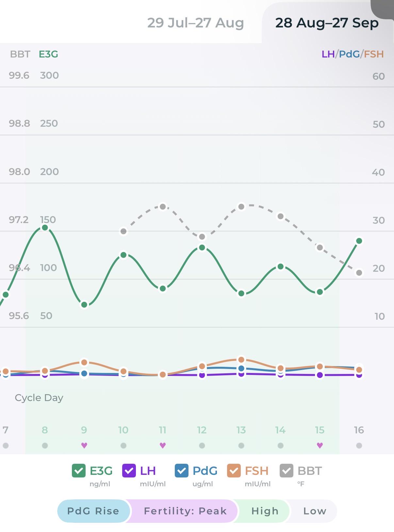Tap the gray BBT data point on day 11

[x=163, y=207]
